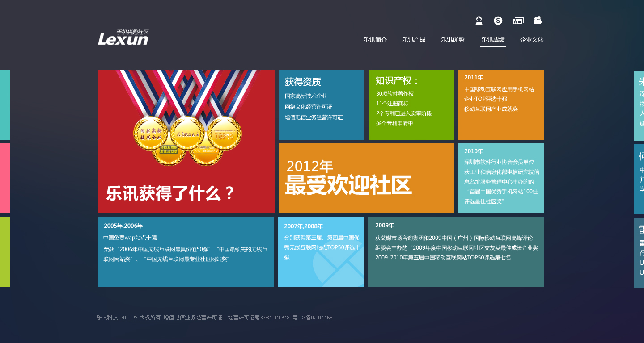Click the Lexun logo
Viewport: 644px width, 343px height.
point(123,38)
